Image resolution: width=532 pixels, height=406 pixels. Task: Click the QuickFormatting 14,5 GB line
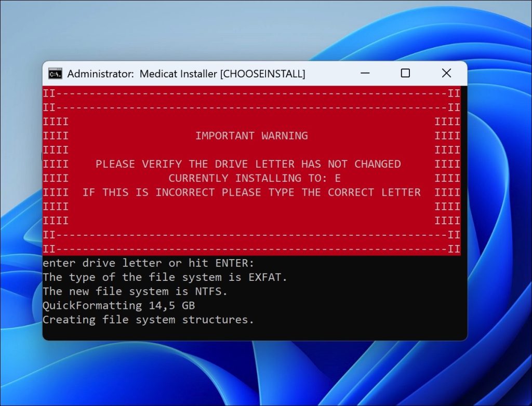click(x=119, y=306)
